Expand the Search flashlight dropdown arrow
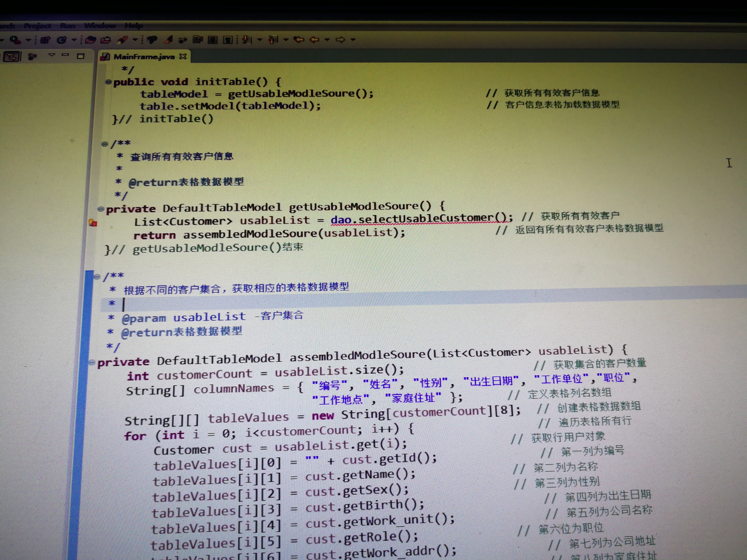Image resolution: width=747 pixels, height=560 pixels. point(135,40)
